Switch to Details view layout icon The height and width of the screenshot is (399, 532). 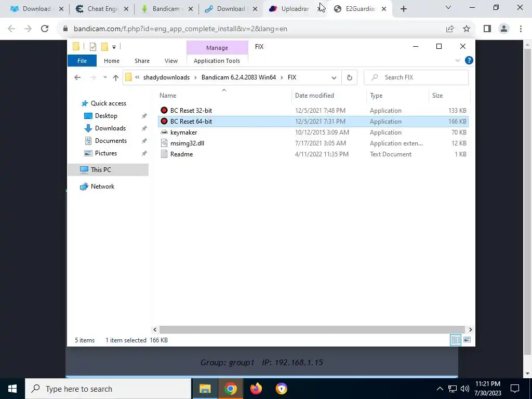tap(456, 340)
